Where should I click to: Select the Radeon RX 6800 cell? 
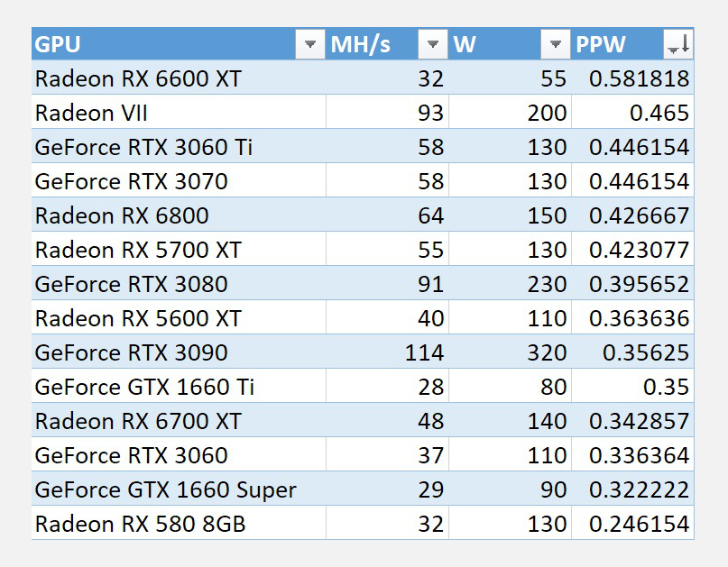pyautogui.click(x=179, y=215)
